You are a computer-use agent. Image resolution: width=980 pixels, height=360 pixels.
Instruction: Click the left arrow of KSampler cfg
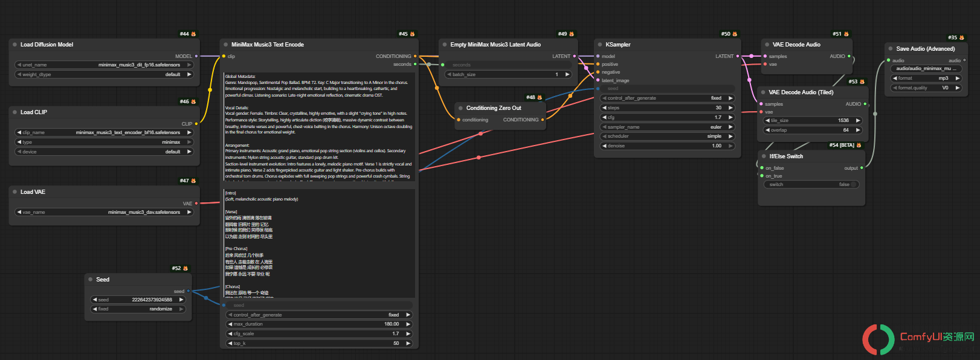point(604,117)
